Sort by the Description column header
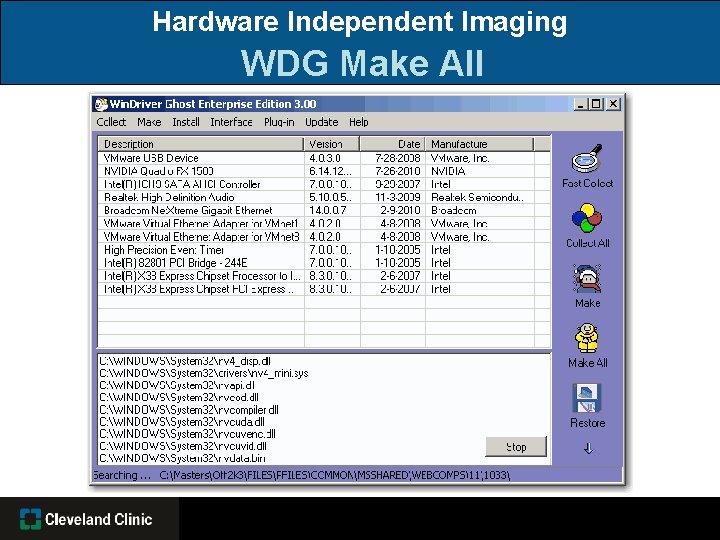Image resolution: width=720 pixels, height=540 pixels. pyautogui.click(x=201, y=144)
